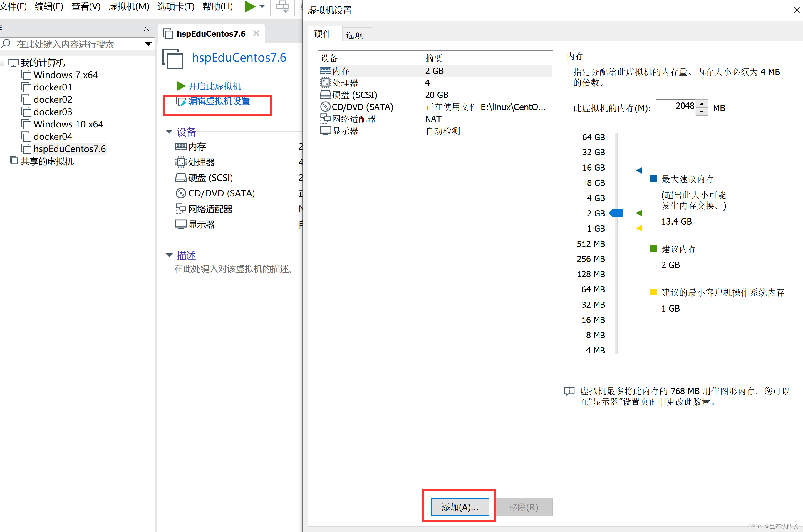Open the 文件(F) menu

pyautogui.click(x=13, y=6)
